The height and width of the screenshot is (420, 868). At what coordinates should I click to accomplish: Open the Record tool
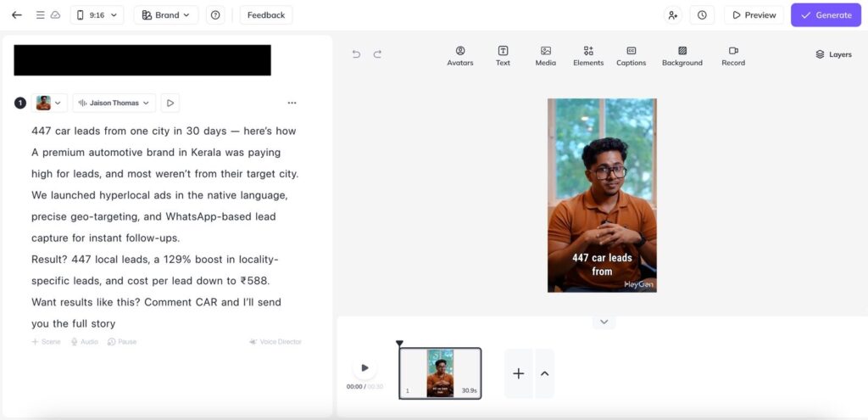(x=733, y=56)
